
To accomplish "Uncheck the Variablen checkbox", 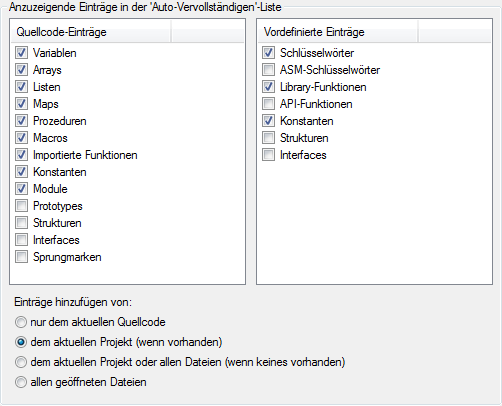I will pos(21,53).
